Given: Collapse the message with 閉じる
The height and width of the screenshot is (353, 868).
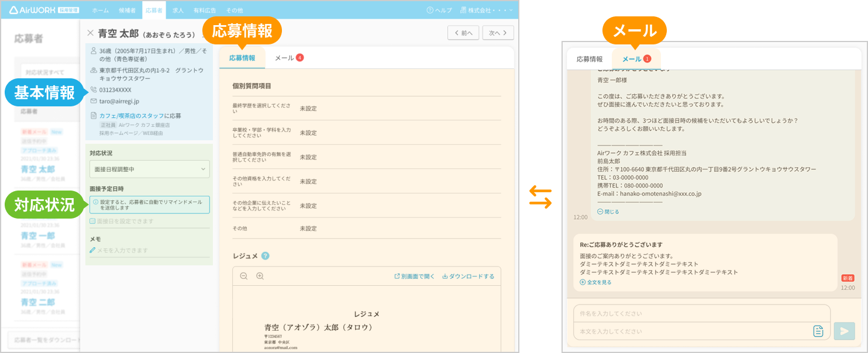Looking at the screenshot, I should click(x=608, y=212).
